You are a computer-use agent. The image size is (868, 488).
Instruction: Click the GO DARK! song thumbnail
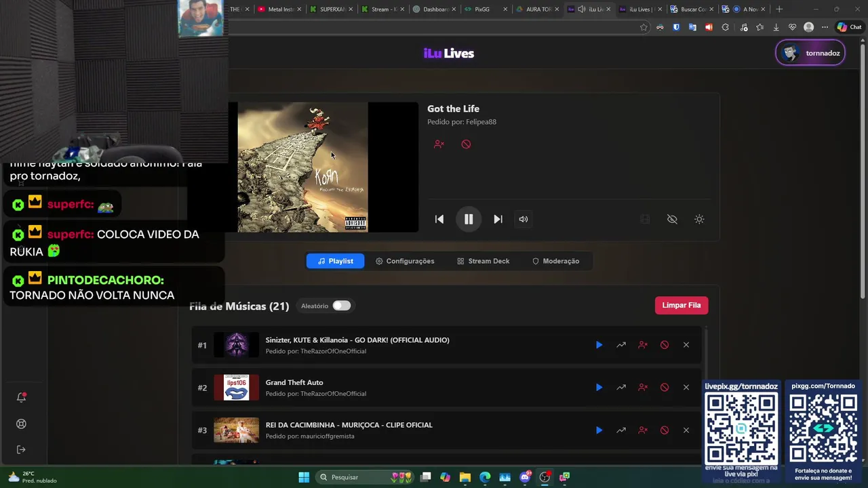coord(236,345)
